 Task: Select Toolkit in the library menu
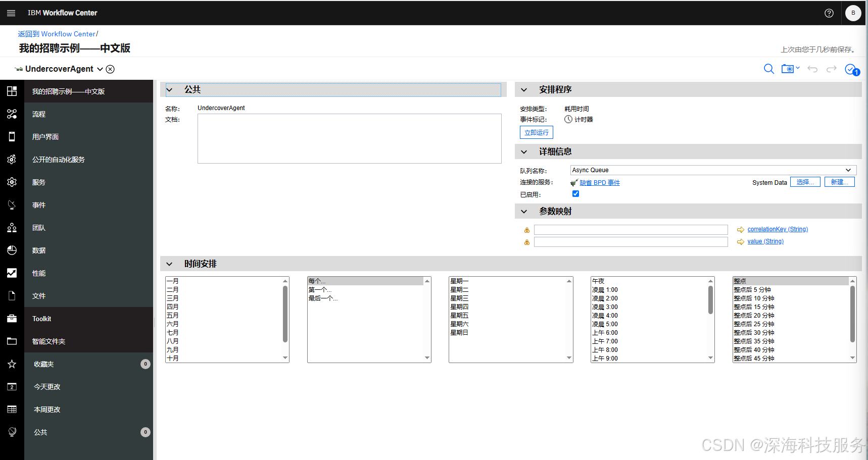pyautogui.click(x=88, y=319)
